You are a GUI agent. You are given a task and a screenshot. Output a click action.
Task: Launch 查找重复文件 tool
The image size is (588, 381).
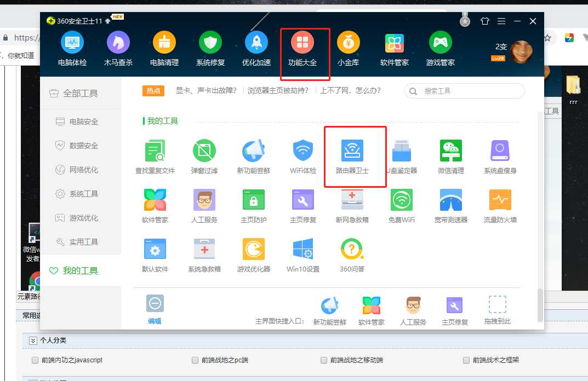[x=155, y=157]
